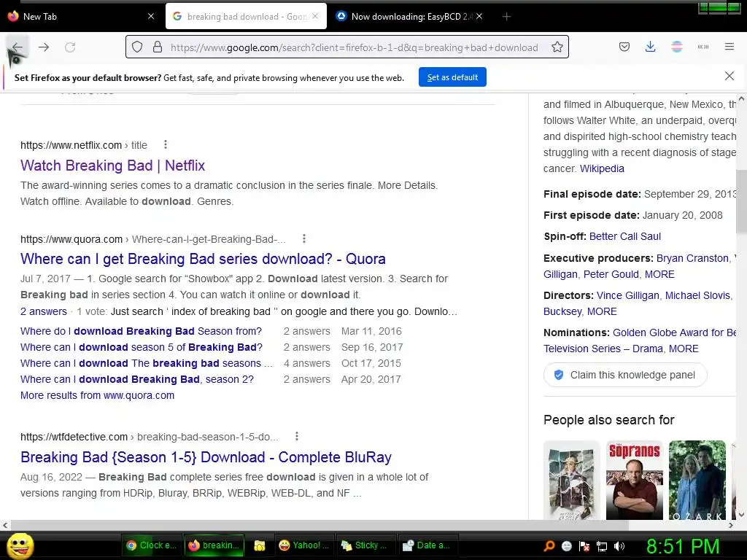Viewport: 747px width, 560px height.
Task: Save page to Pocket
Action: point(624,47)
